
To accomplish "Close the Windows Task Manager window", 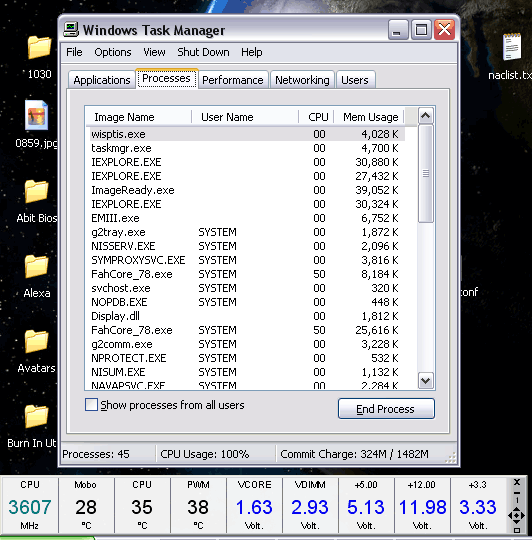I will [444, 30].
